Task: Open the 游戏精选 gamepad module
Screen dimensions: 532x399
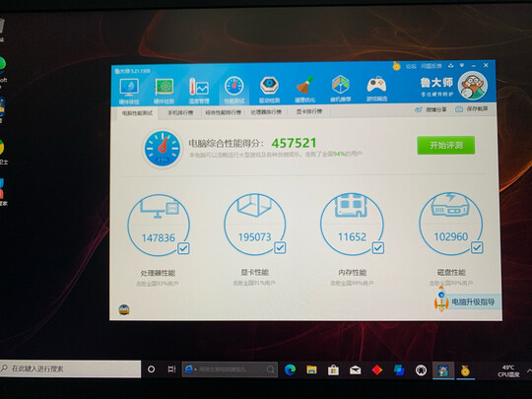Action: 376,89
